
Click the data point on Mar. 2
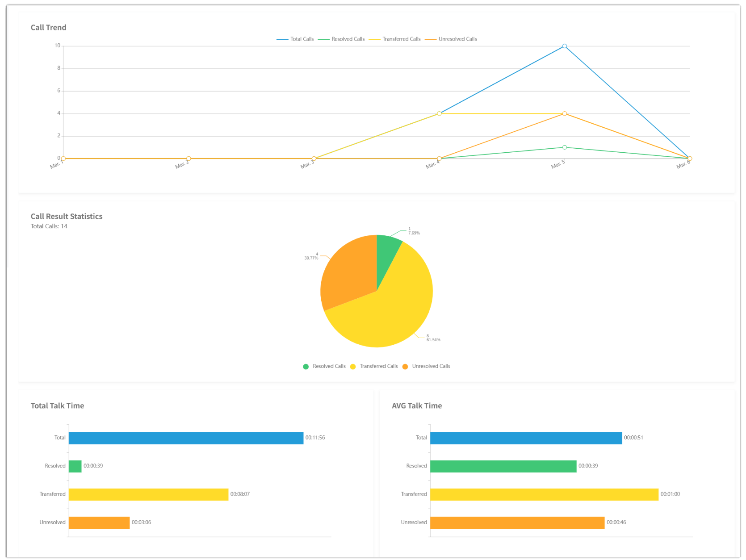(x=189, y=159)
